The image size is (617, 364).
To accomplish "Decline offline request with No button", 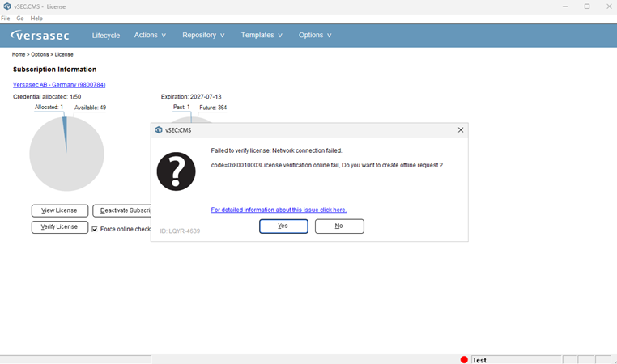I will pos(339,226).
